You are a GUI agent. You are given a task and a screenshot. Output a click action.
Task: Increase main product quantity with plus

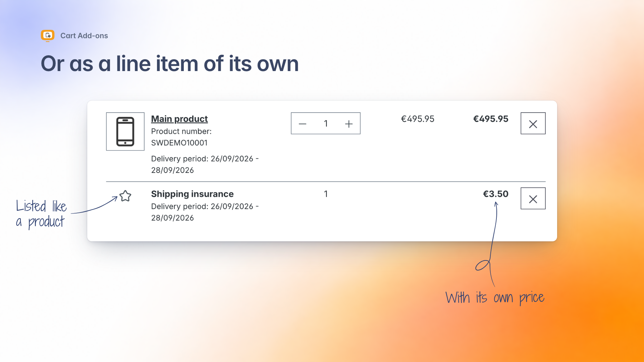[x=349, y=124]
